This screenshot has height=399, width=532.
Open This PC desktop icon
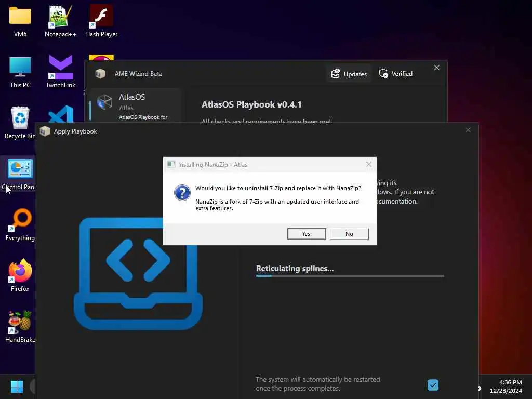(x=20, y=72)
